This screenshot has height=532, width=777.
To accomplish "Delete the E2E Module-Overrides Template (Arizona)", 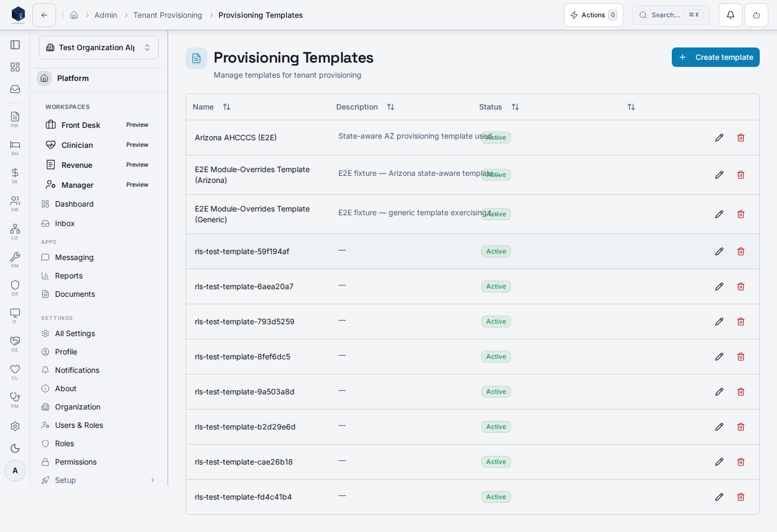I will pyautogui.click(x=741, y=175).
